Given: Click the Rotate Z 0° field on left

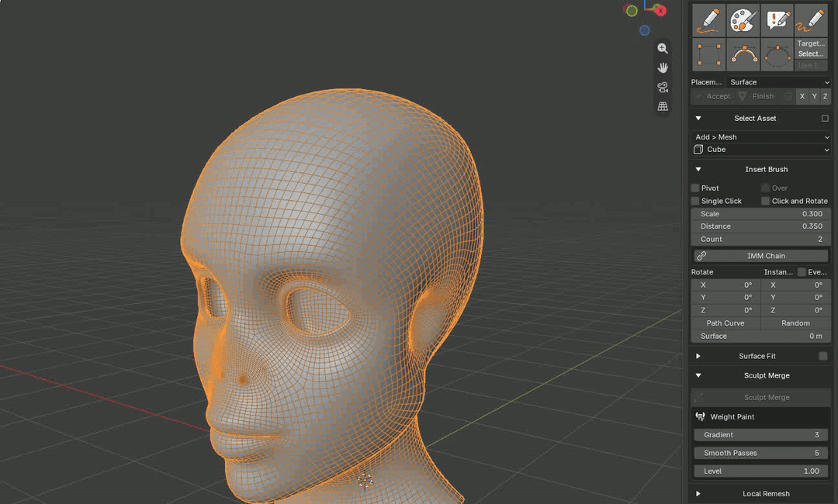Looking at the screenshot, I should tap(725, 310).
